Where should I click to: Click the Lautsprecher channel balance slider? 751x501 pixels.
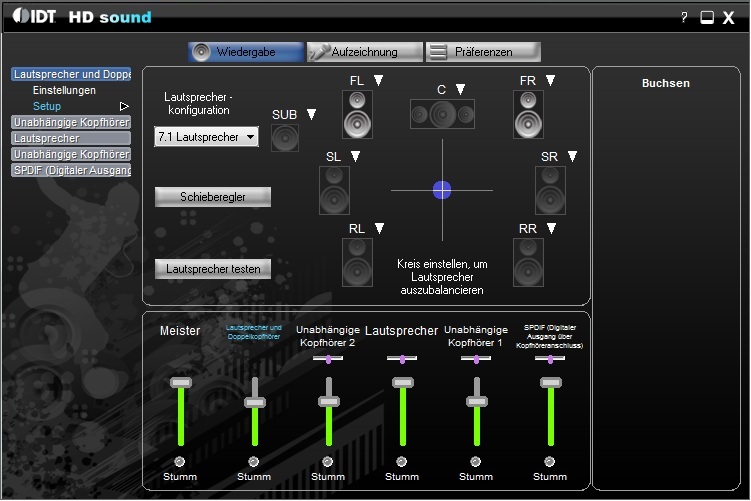point(402,359)
